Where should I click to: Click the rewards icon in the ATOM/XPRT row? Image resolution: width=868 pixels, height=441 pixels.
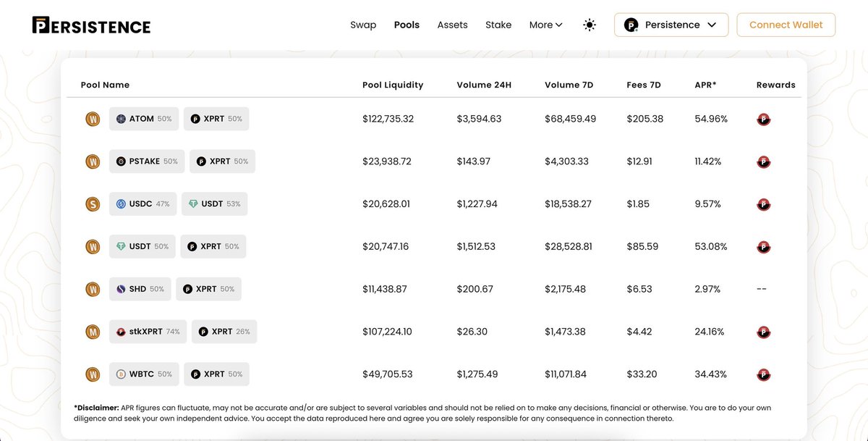click(x=763, y=119)
